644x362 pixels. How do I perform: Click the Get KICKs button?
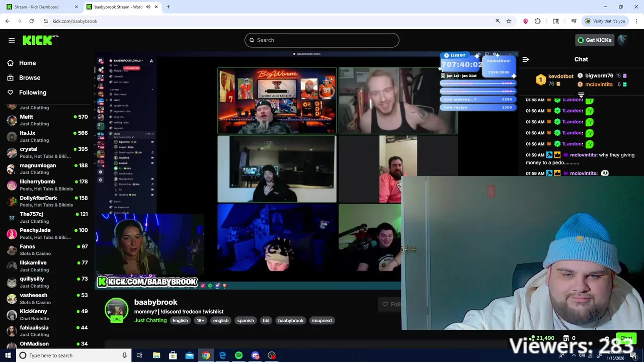click(594, 40)
